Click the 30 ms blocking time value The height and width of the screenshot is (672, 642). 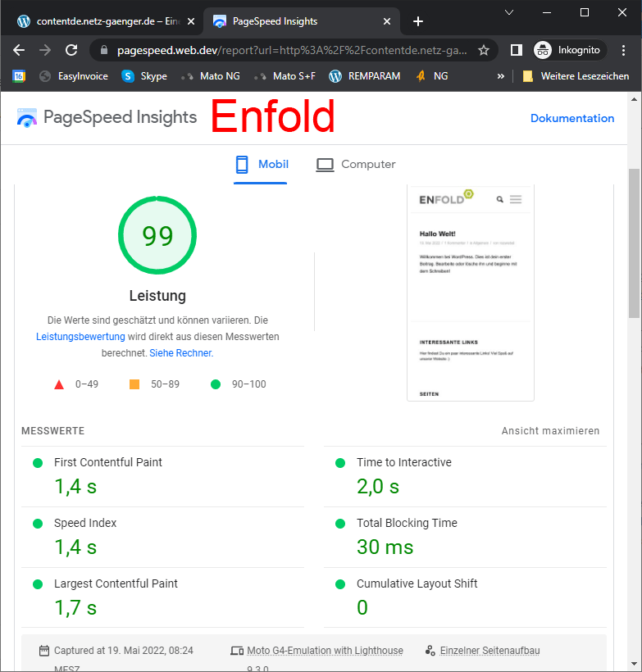385,547
